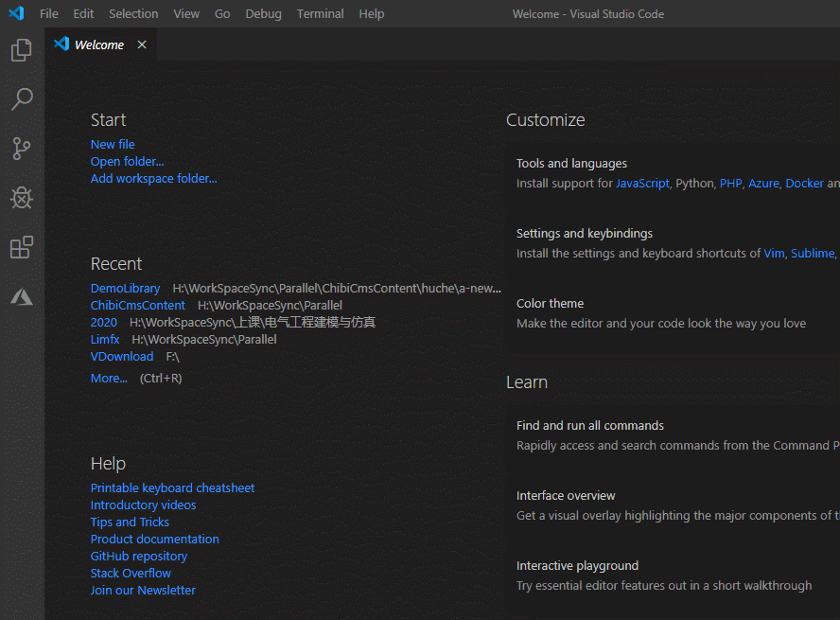Open Tips and Tricks link
840x620 pixels.
(x=130, y=523)
